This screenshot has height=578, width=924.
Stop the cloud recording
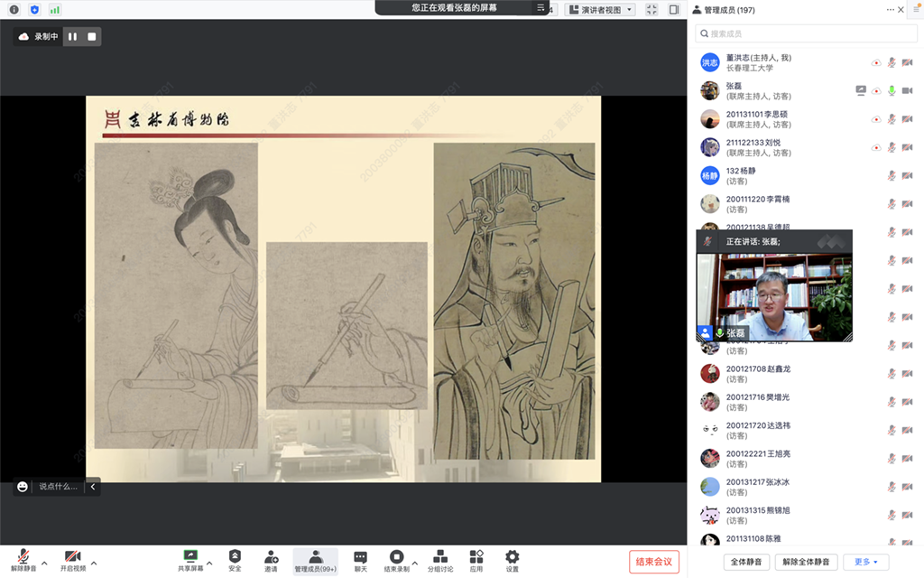92,36
